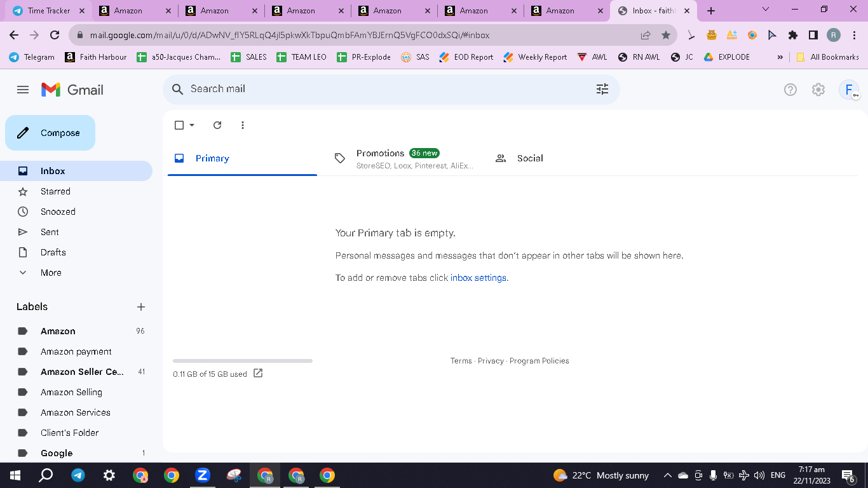Open the weather widget in taskbar

click(601, 475)
